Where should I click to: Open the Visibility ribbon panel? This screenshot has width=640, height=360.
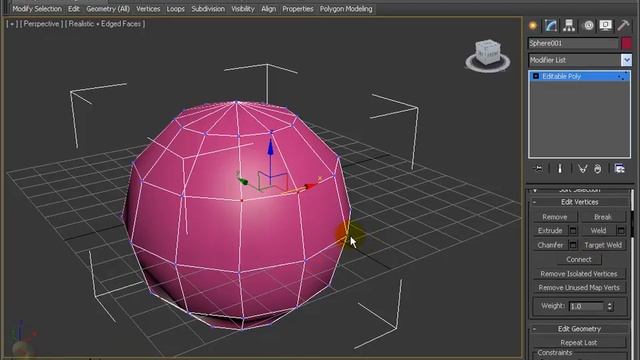243,9
